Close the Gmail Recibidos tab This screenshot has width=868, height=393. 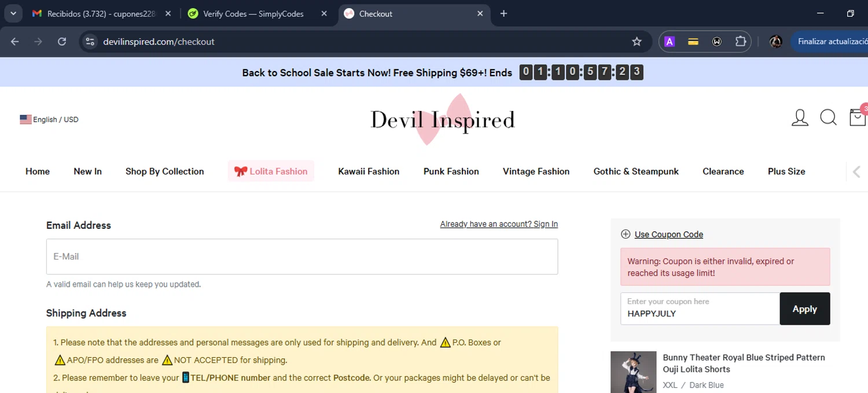(x=168, y=14)
